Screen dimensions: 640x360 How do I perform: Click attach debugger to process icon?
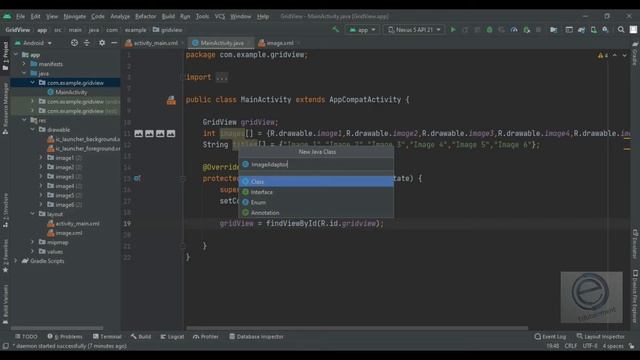tap(527, 30)
